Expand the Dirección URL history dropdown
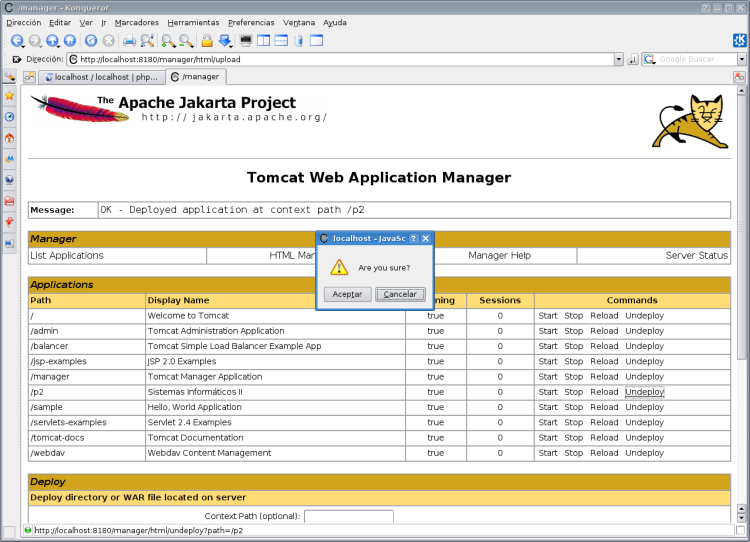Image resolution: width=750 pixels, height=542 pixels. point(619,59)
